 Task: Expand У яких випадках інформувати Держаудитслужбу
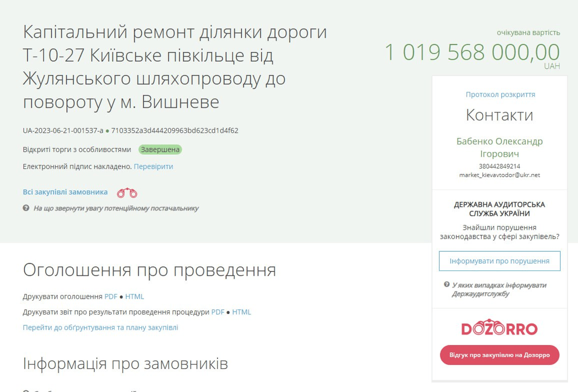[499, 289]
